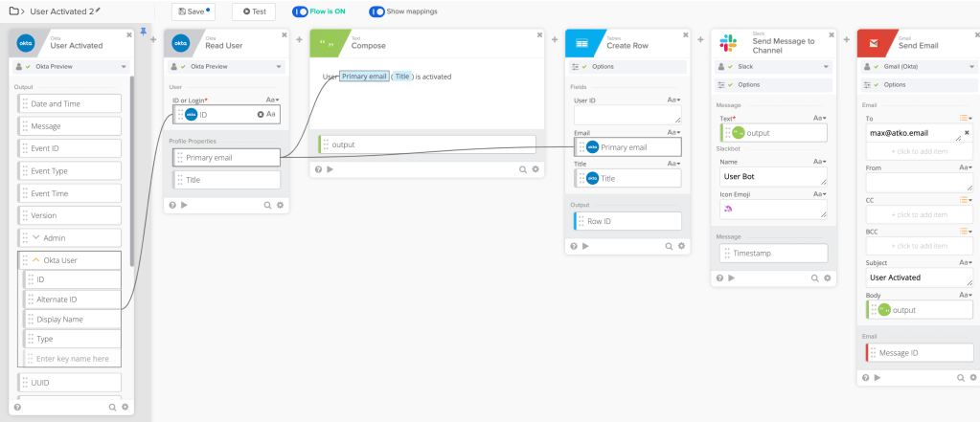Toggle the Show mappings switch
The height and width of the screenshot is (422, 980).
tap(376, 11)
